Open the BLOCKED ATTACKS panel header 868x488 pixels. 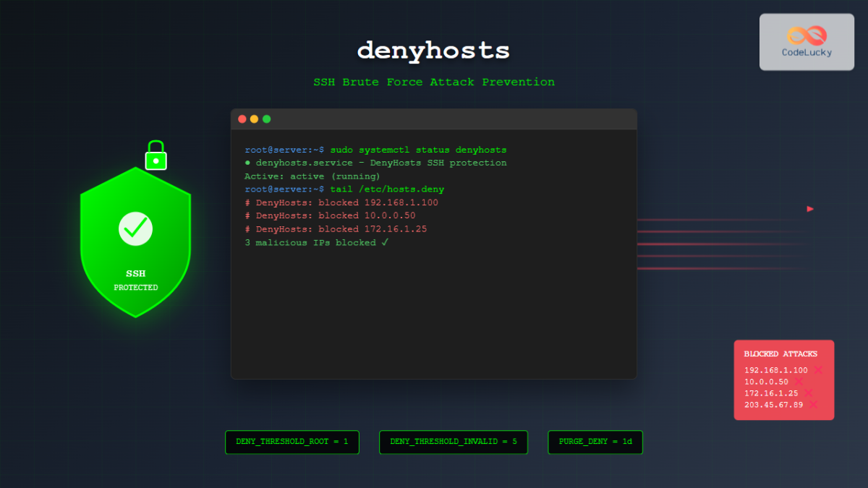pyautogui.click(x=782, y=354)
